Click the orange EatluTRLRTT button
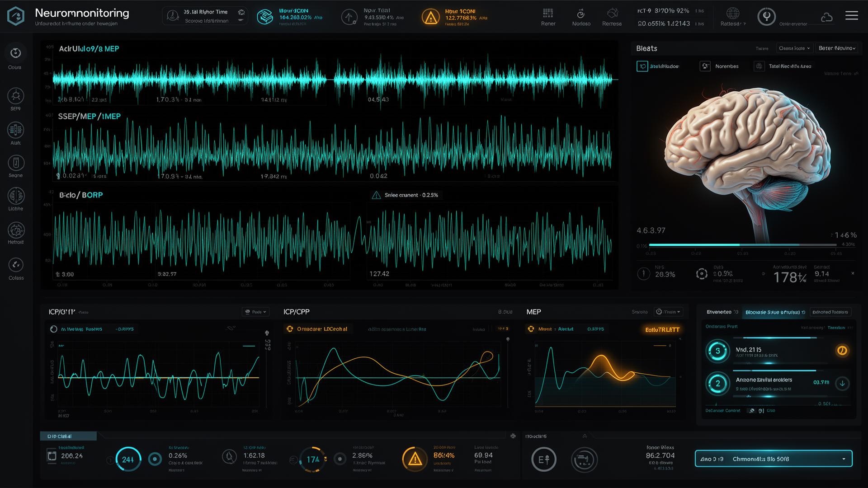The height and width of the screenshot is (488, 868). coord(662,330)
